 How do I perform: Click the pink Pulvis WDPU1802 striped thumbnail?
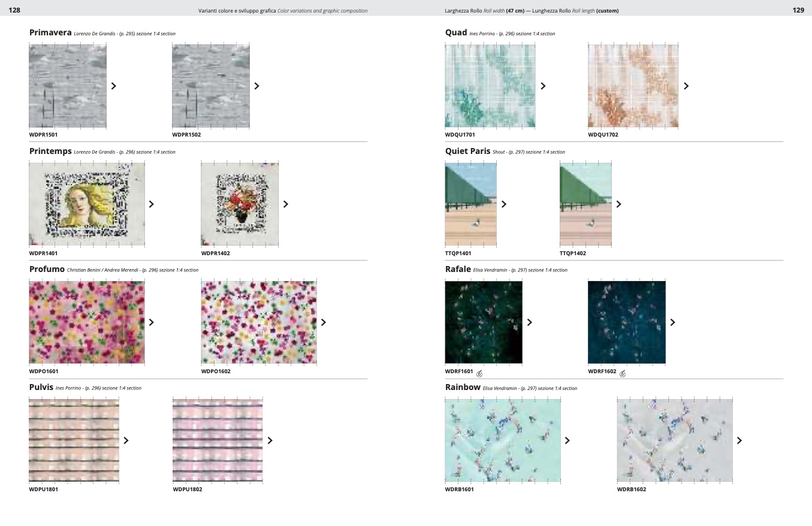(x=218, y=440)
